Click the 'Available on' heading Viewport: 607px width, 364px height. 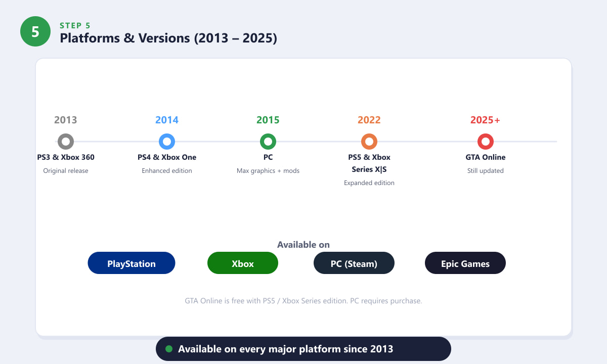(x=303, y=245)
